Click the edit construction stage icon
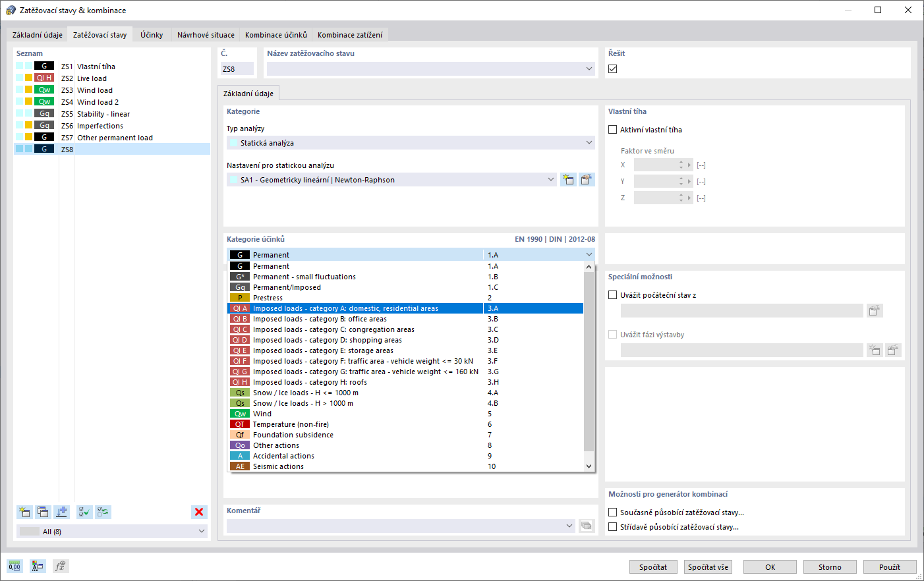 pyautogui.click(x=893, y=350)
